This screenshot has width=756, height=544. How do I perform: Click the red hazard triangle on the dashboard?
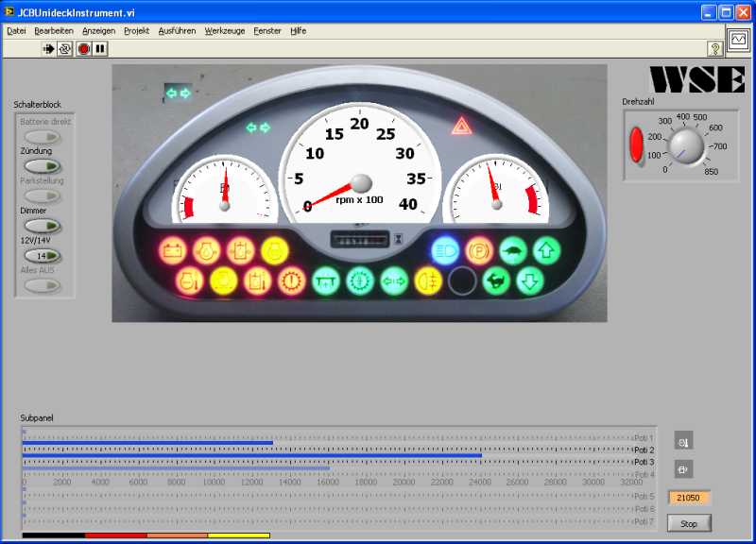461,127
